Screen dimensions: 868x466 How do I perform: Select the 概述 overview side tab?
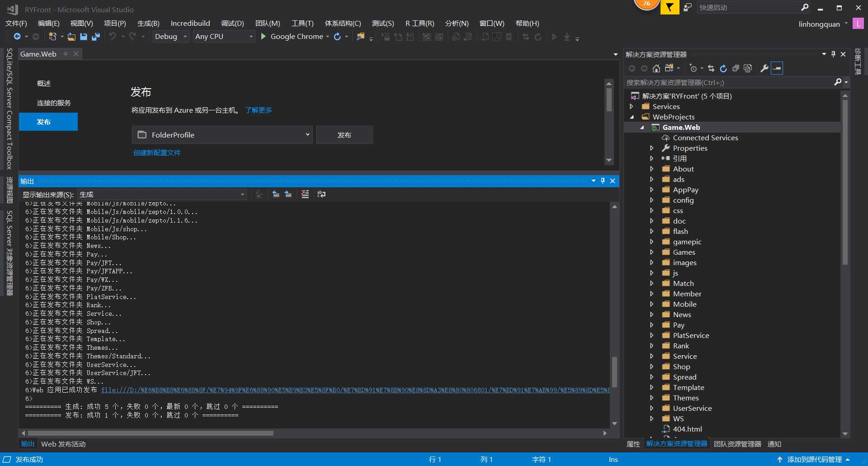[x=44, y=84]
